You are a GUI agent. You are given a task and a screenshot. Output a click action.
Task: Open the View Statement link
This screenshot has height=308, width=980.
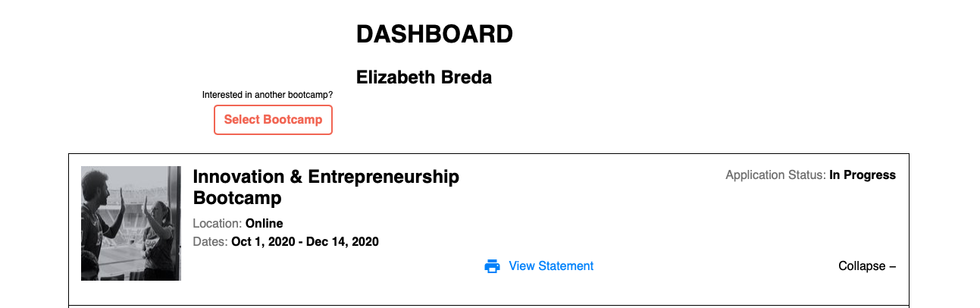551,266
